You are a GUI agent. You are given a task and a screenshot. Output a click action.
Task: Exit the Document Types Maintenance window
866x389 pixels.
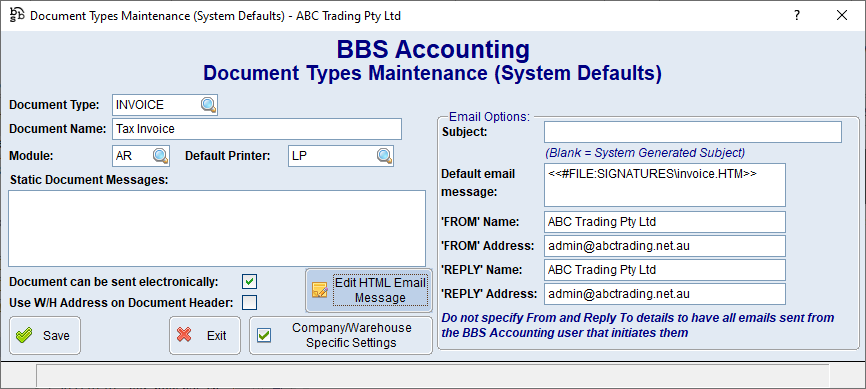205,335
